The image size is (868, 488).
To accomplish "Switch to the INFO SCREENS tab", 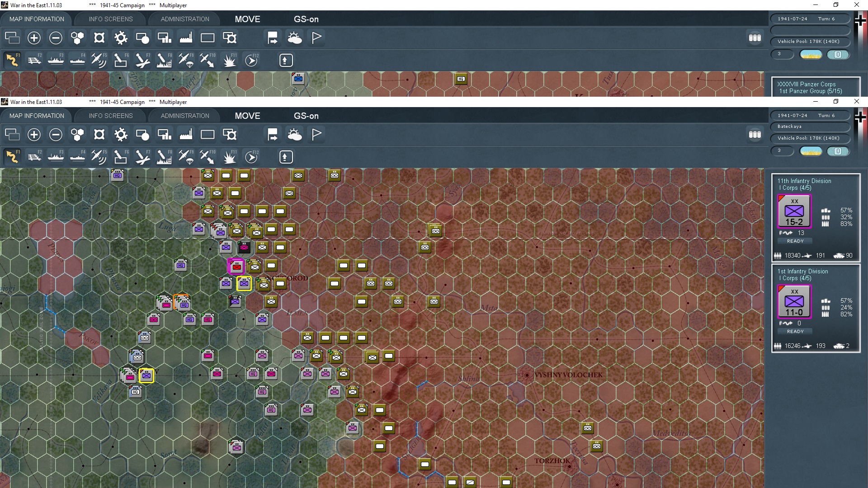I will point(110,116).
